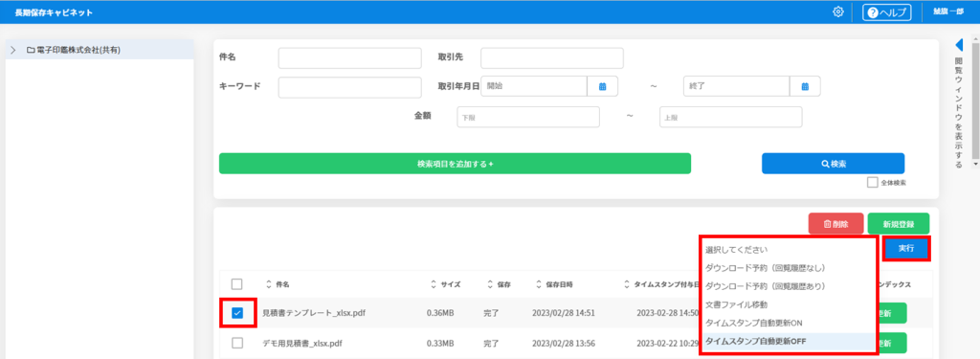Click the キーワード input field
This screenshot has width=980, height=359.
(350, 87)
